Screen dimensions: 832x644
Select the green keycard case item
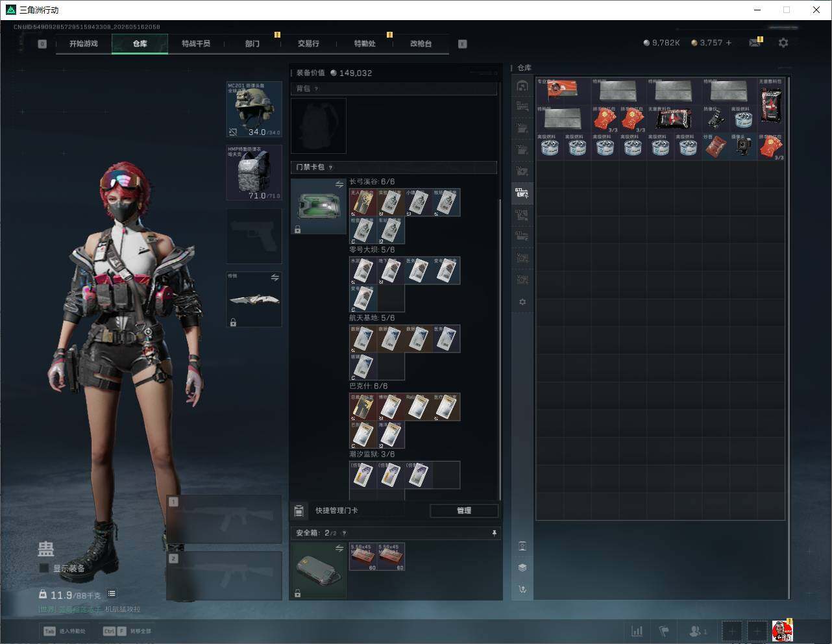[x=319, y=206]
